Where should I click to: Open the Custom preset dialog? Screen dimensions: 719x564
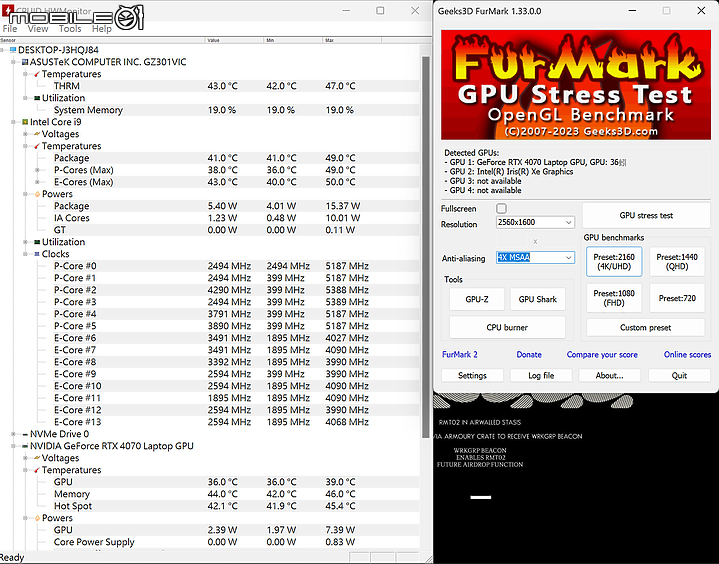click(645, 327)
